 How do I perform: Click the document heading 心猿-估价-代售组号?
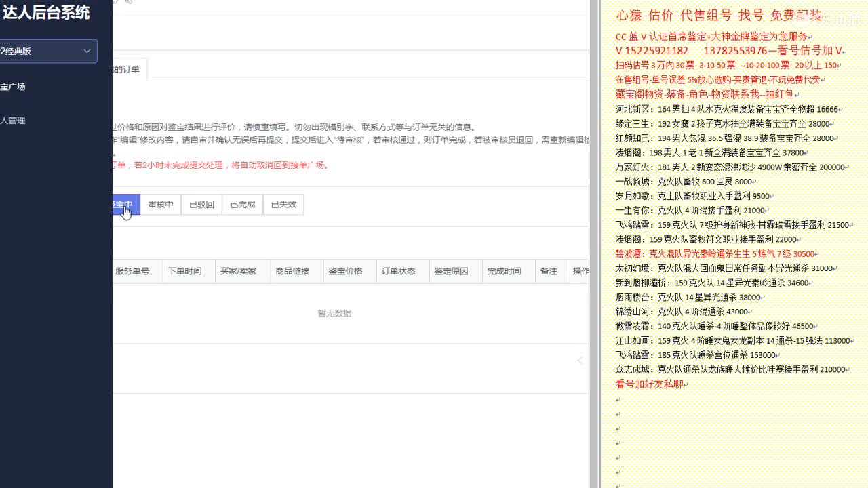coord(719,16)
